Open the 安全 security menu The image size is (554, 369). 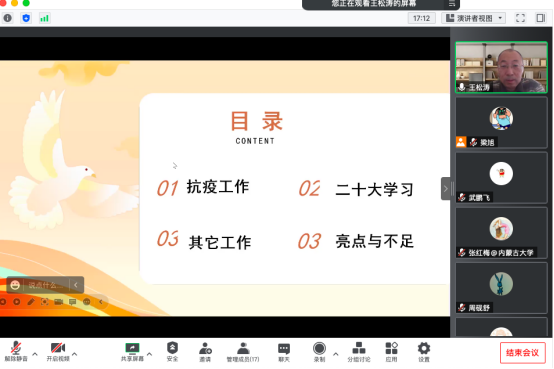(x=172, y=352)
